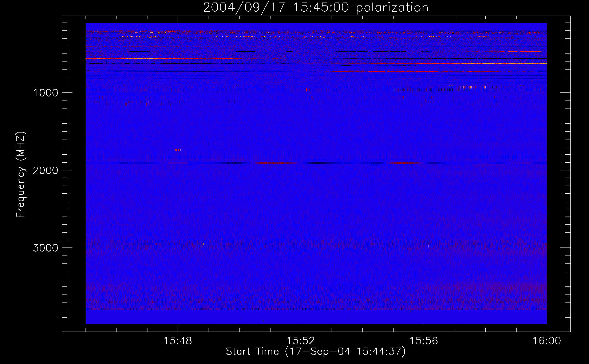Click the 1000 frequency tick label
Image resolution: width=589 pixels, height=364 pixels.
(46, 93)
